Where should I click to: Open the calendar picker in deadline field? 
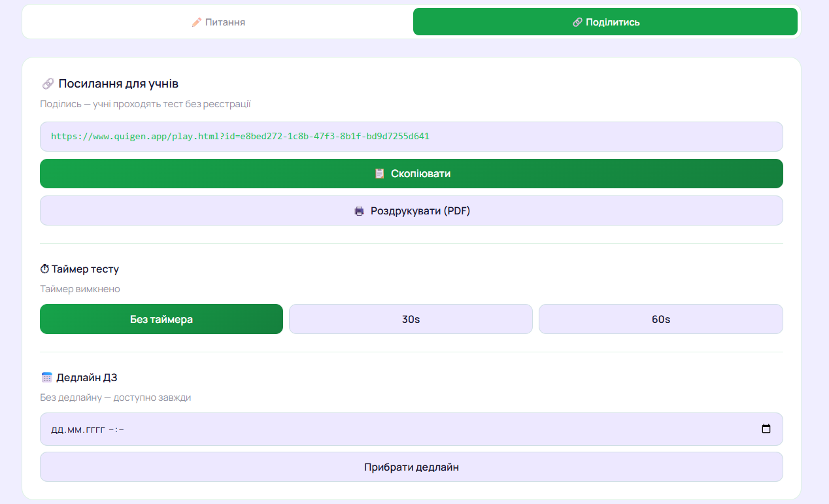point(766,429)
